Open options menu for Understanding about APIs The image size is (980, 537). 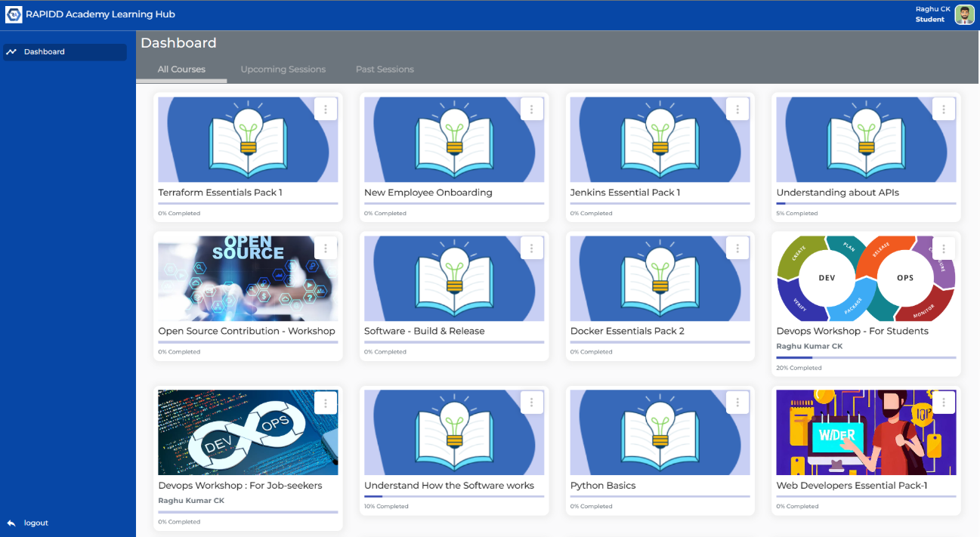(x=944, y=110)
